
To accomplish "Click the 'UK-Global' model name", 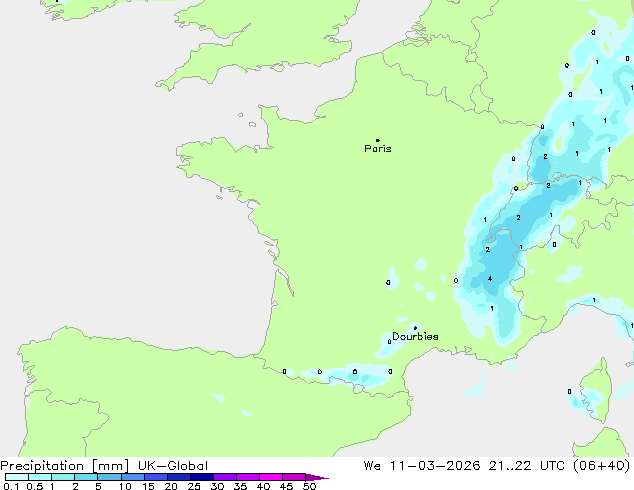I will click(x=173, y=466).
